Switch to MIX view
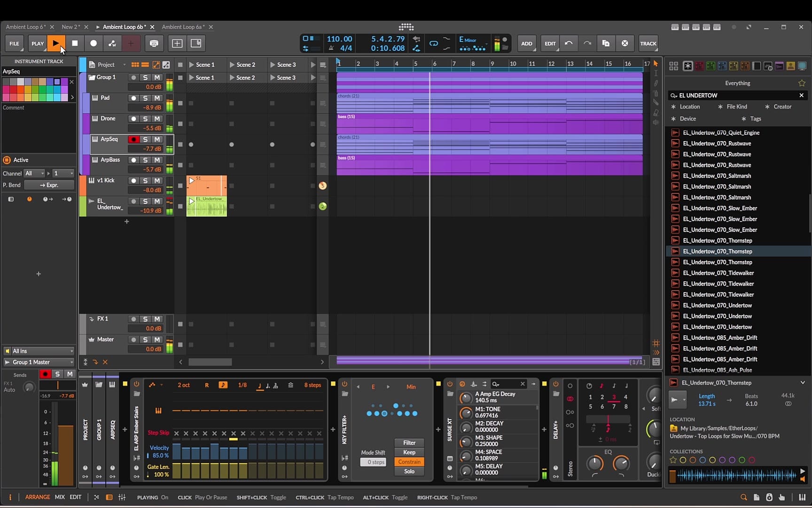Viewport: 812px width, 508px height. [x=60, y=497]
